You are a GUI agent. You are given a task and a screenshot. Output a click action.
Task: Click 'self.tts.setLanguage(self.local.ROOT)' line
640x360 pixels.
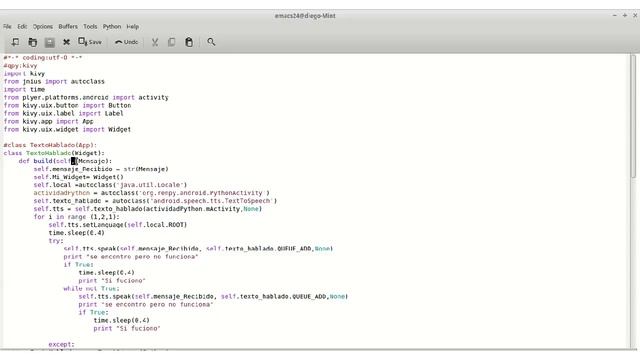pos(118,225)
